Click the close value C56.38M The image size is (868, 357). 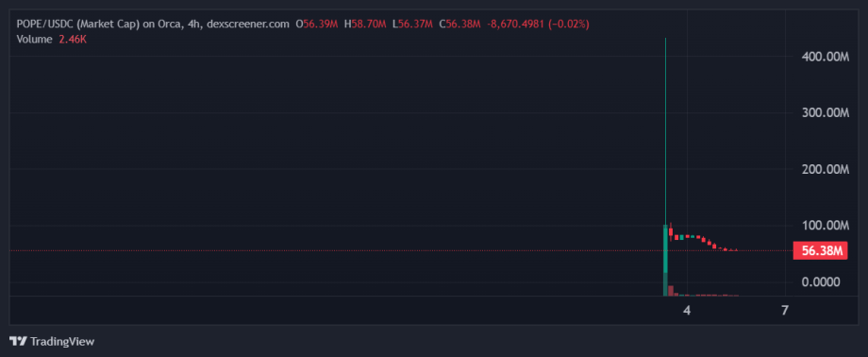coord(460,24)
